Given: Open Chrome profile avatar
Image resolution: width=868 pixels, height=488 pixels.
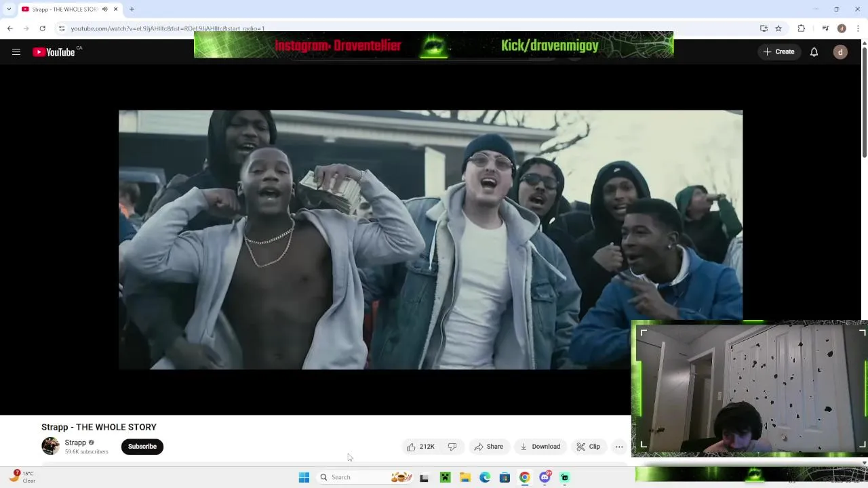Looking at the screenshot, I should point(842,28).
